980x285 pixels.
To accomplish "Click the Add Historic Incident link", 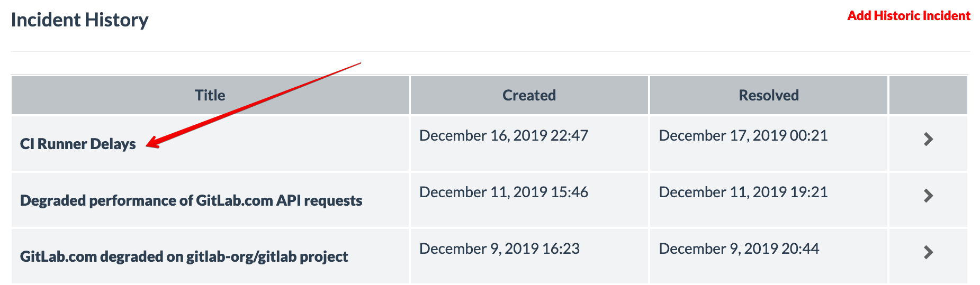I will click(x=909, y=16).
